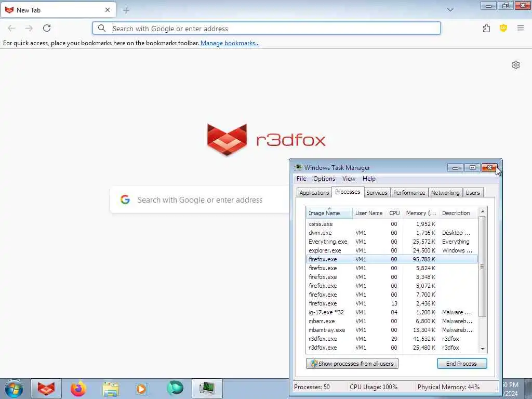The height and width of the screenshot is (399, 532).
Task: Select r3dfox.exe using 41,532 K memory
Action: (x=392, y=339)
